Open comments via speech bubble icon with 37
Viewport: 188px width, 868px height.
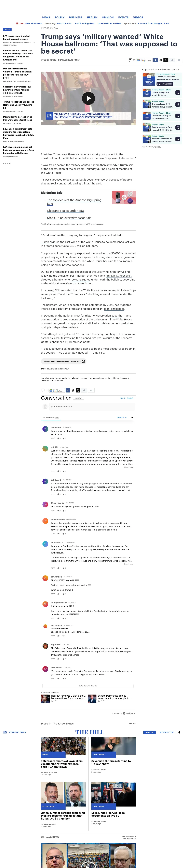coord(132,60)
